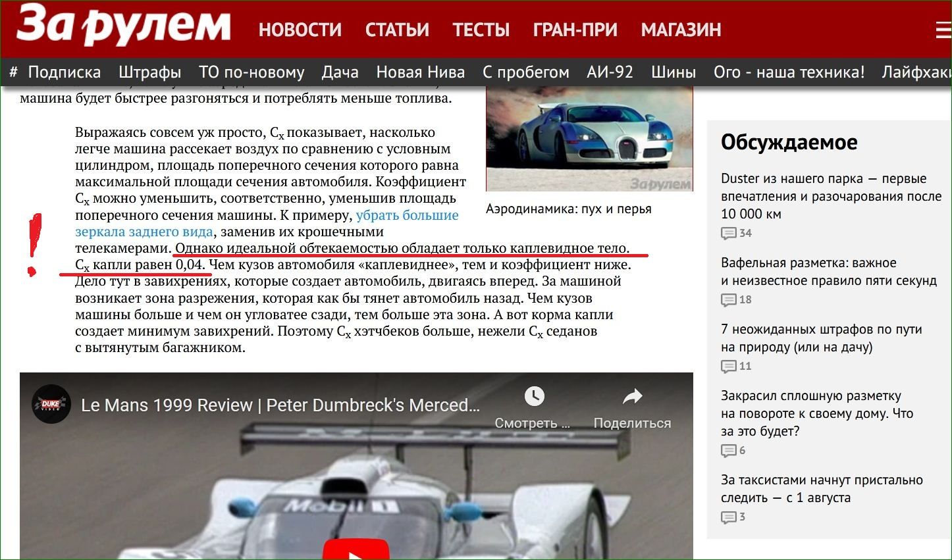Follow the 'убрать большие зеркала заднего вида' link
This screenshot has width=952, height=560.
point(267,223)
